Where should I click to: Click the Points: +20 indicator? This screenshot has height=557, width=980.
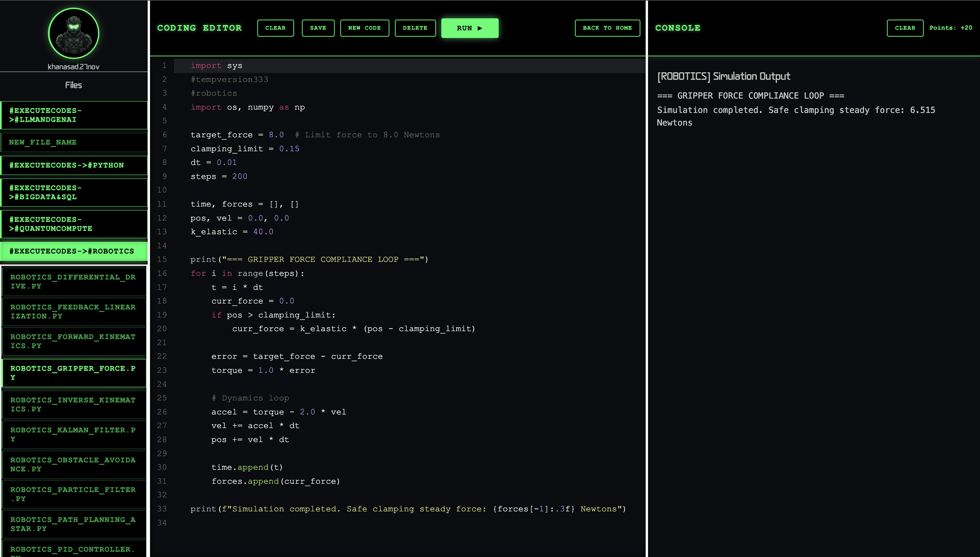951,28
